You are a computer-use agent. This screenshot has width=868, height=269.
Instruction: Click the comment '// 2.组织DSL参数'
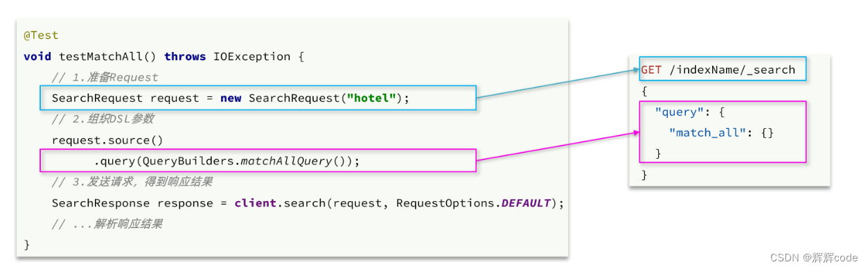103,119
